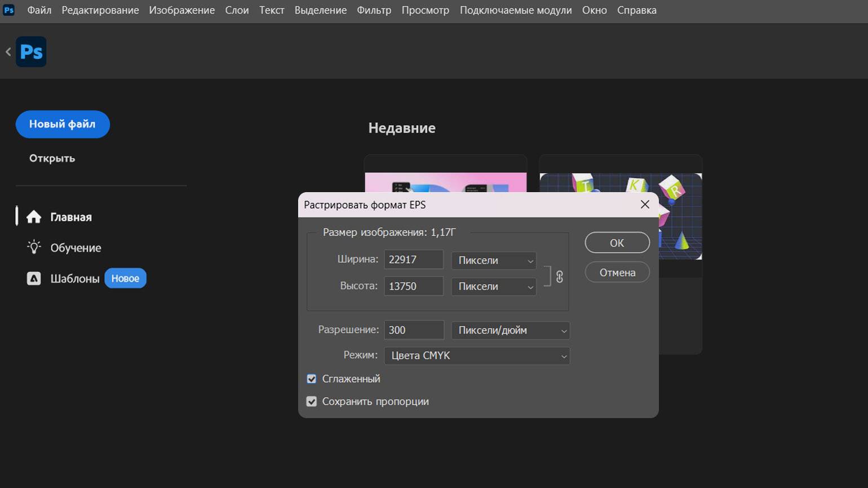
Task: Open the Фильтр menu
Action: (x=374, y=10)
